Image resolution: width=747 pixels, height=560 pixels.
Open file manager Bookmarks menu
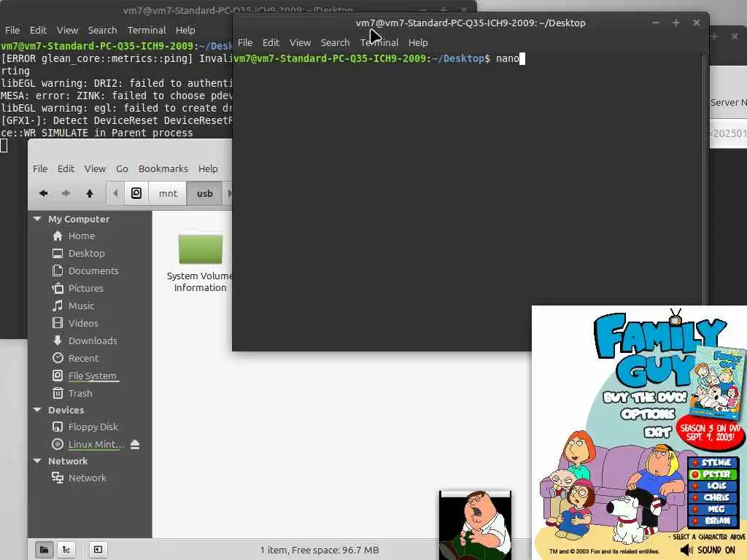[x=163, y=168]
